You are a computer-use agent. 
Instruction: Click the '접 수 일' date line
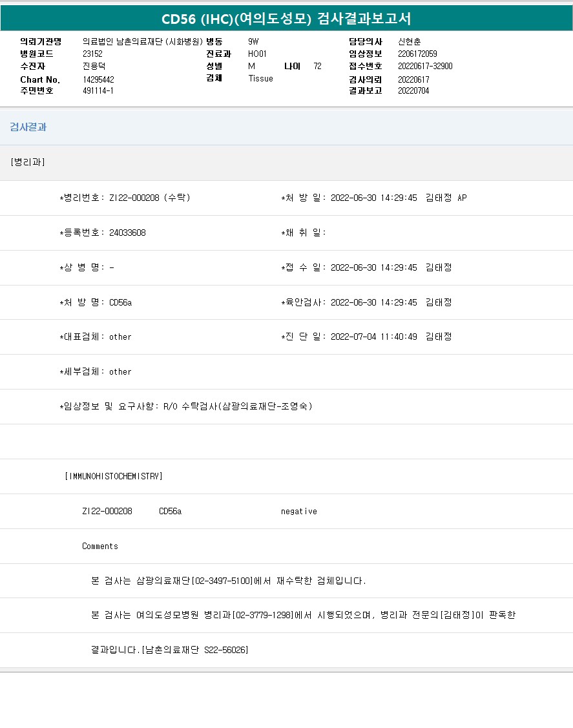tap(366, 267)
